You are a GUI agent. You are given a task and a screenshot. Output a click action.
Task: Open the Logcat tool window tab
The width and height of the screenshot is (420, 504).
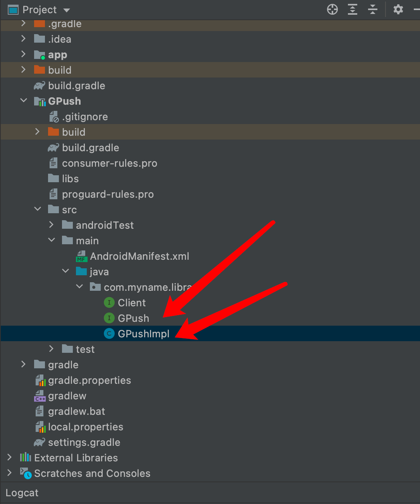click(x=22, y=493)
